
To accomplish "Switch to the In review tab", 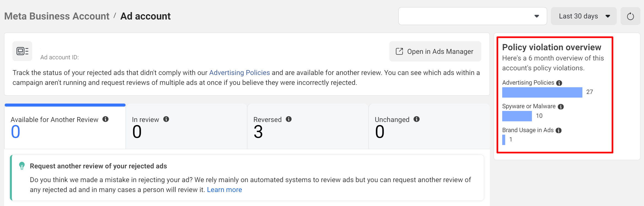I will click(186, 127).
